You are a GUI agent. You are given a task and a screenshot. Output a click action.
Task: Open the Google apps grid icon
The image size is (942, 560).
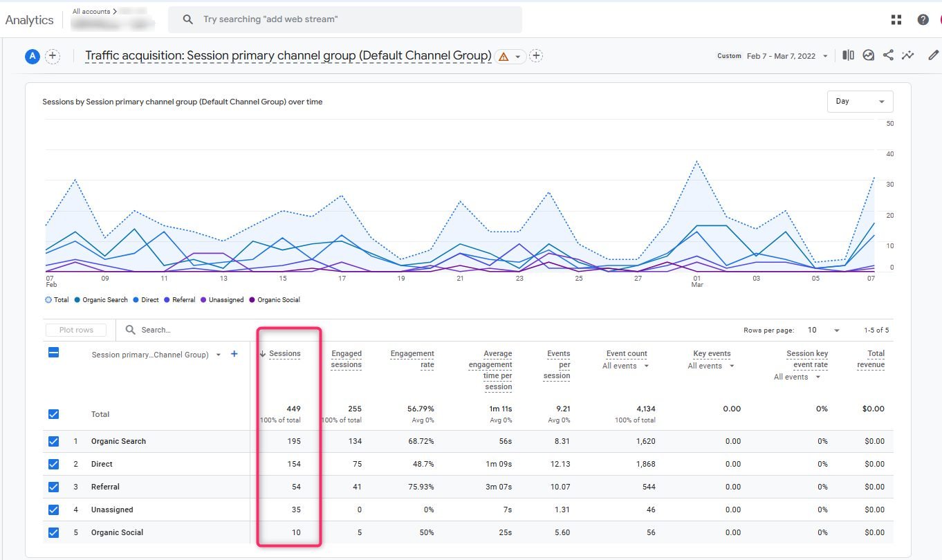(896, 19)
